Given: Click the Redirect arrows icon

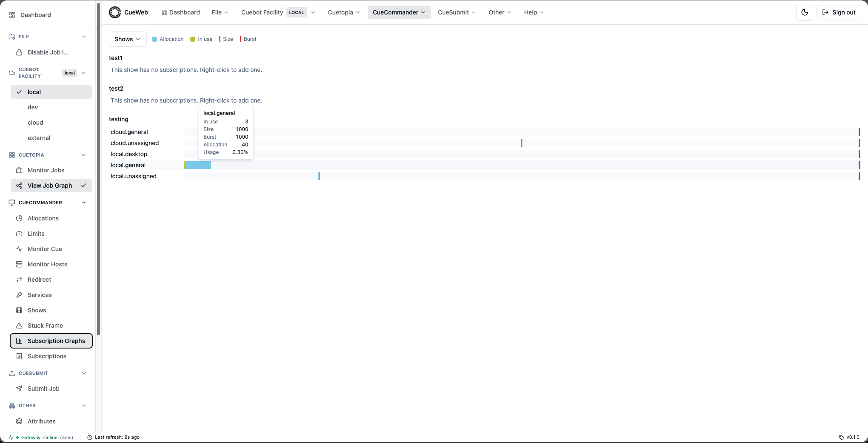Looking at the screenshot, I should (19, 280).
